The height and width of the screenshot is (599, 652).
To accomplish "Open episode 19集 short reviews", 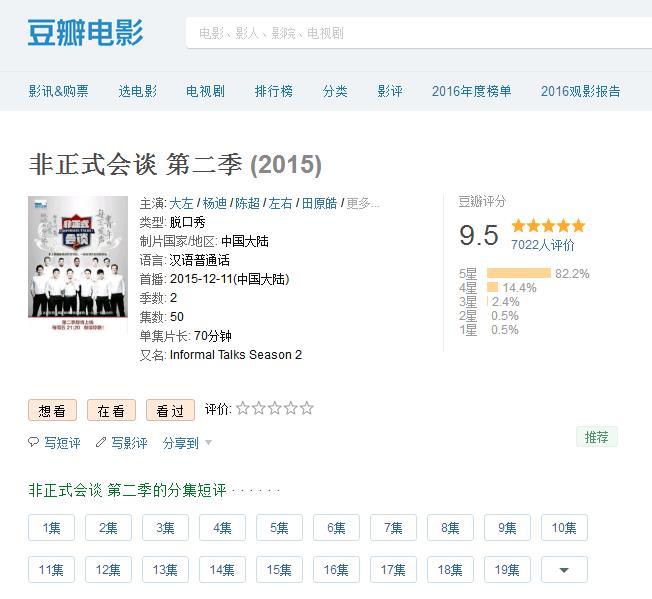I will 507,569.
